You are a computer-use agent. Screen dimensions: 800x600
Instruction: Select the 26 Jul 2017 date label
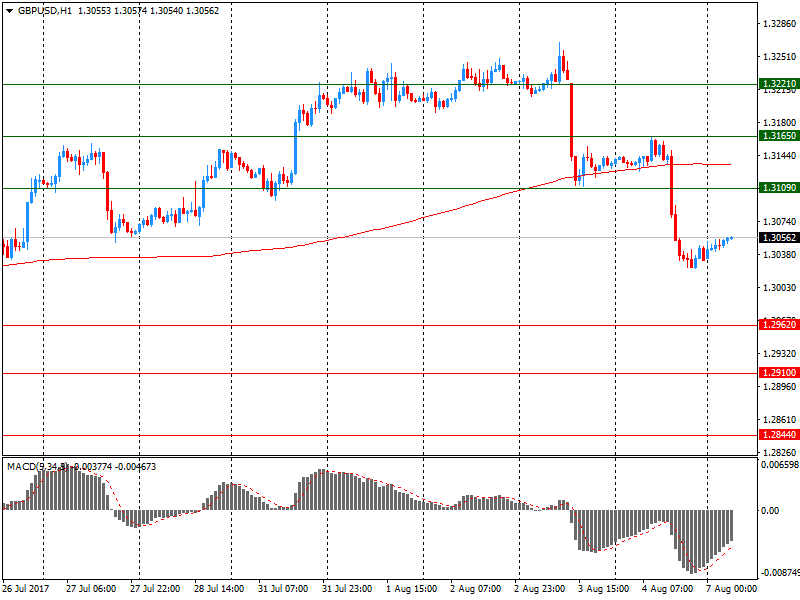[26, 589]
